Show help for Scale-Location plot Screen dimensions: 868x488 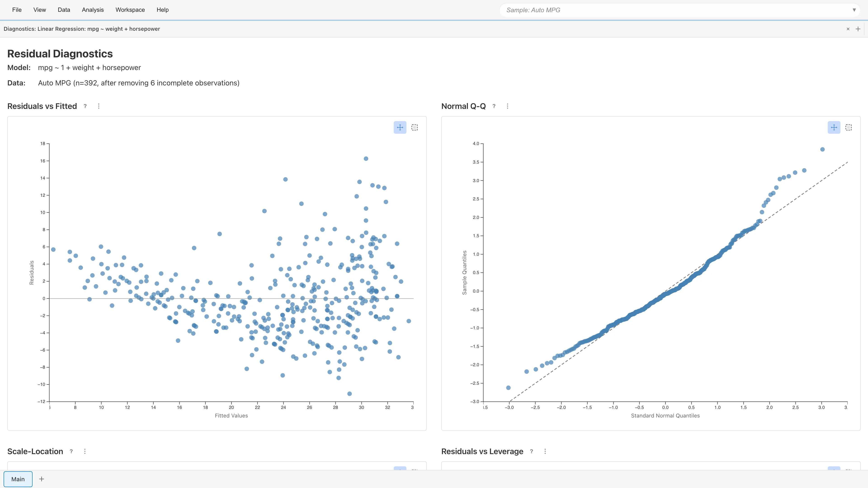click(71, 451)
